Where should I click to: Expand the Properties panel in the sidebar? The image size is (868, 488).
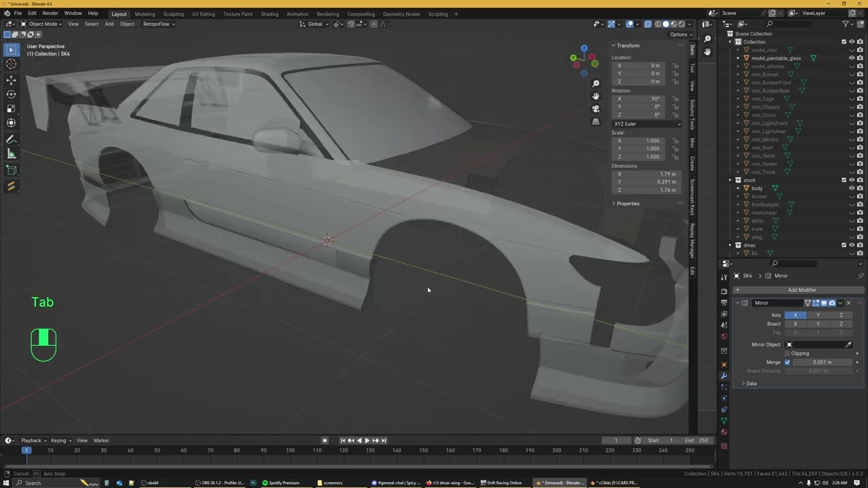[628, 203]
